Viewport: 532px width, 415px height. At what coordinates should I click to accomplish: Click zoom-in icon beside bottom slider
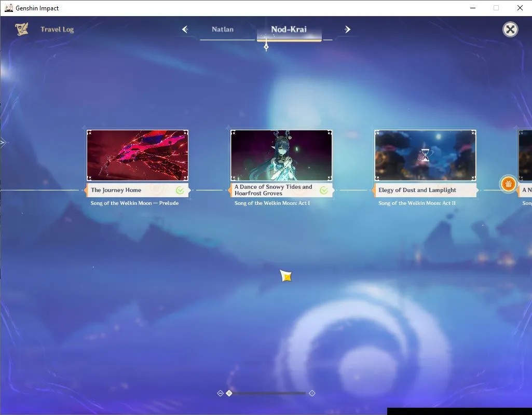312,393
